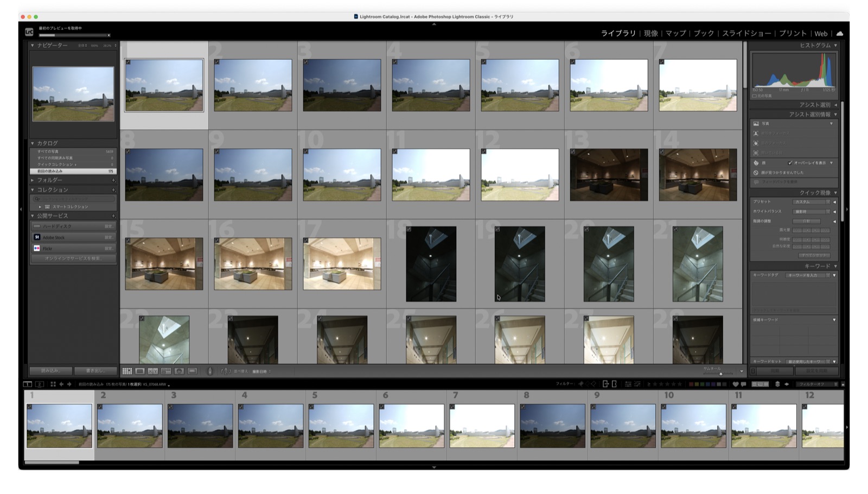Collapse the コレクション panel

[33, 190]
